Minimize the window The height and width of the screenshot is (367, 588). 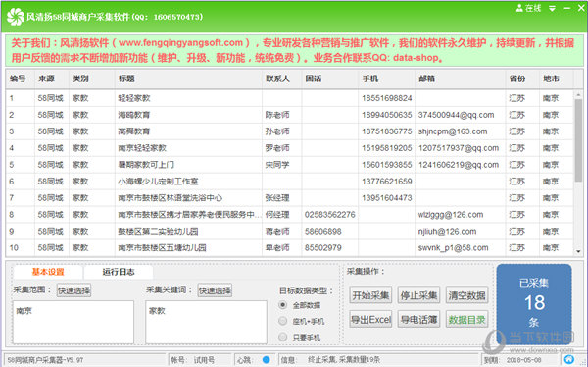pyautogui.click(x=567, y=8)
